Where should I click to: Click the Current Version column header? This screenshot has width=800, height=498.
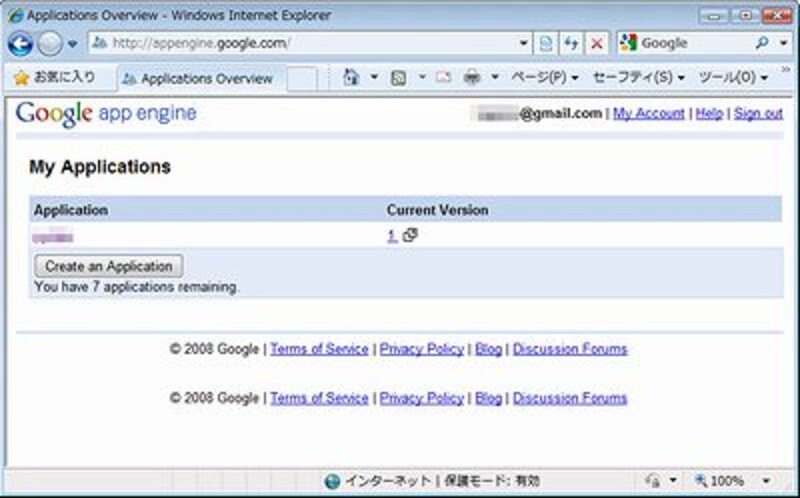pos(437,210)
